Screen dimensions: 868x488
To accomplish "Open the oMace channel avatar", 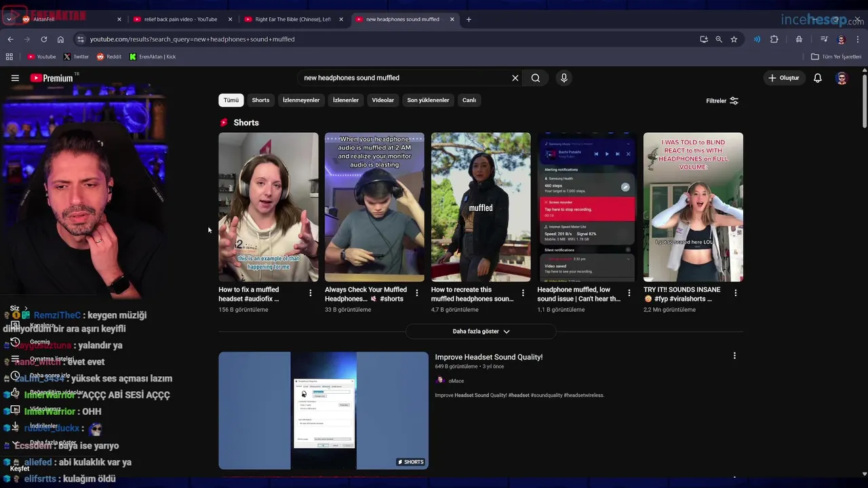I will coord(440,381).
